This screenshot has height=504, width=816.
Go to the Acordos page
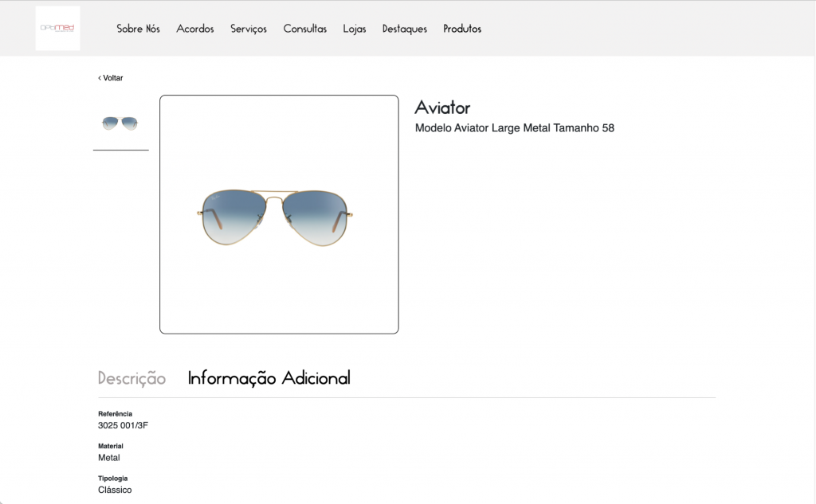(x=195, y=29)
